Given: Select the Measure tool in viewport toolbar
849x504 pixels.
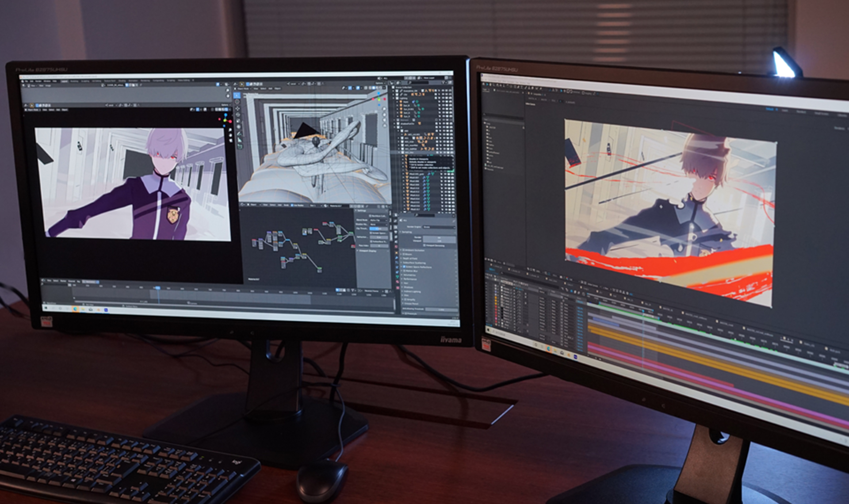Looking at the screenshot, I should 240,140.
